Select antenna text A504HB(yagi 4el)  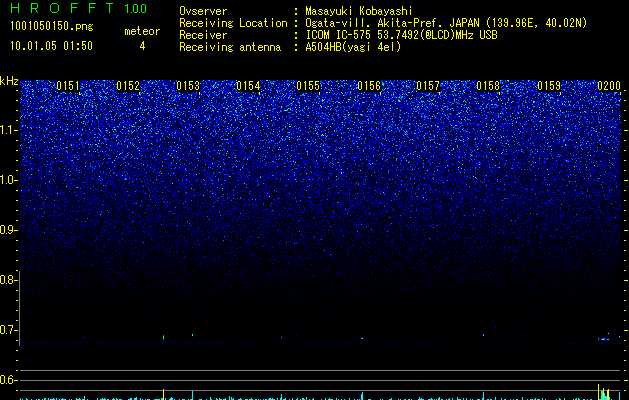pos(353,47)
